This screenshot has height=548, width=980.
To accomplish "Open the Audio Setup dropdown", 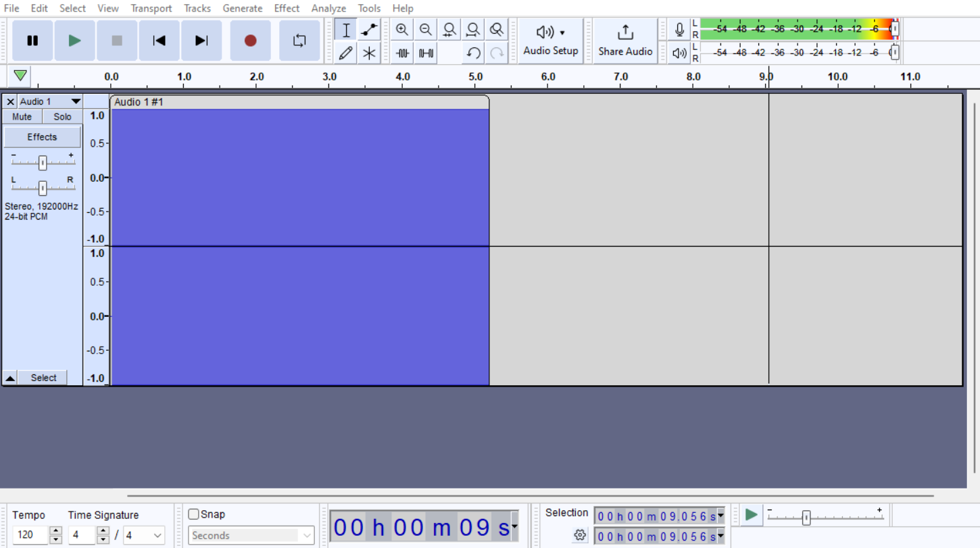I will point(551,41).
